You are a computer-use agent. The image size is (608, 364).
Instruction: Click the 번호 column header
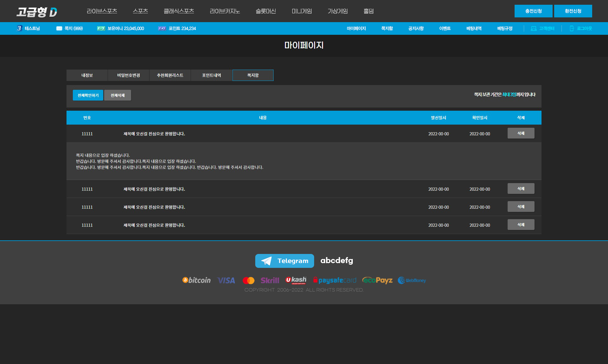(87, 118)
